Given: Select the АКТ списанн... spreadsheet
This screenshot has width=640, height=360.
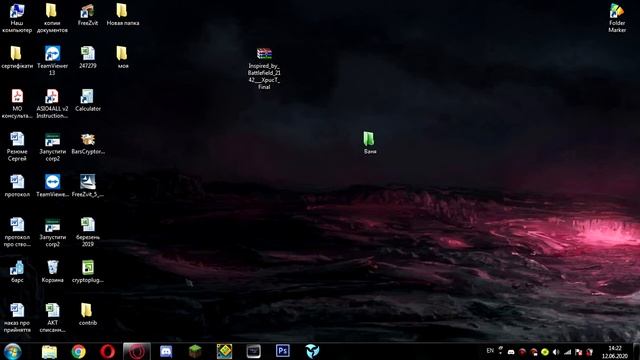Looking at the screenshot, I should click(52, 318).
